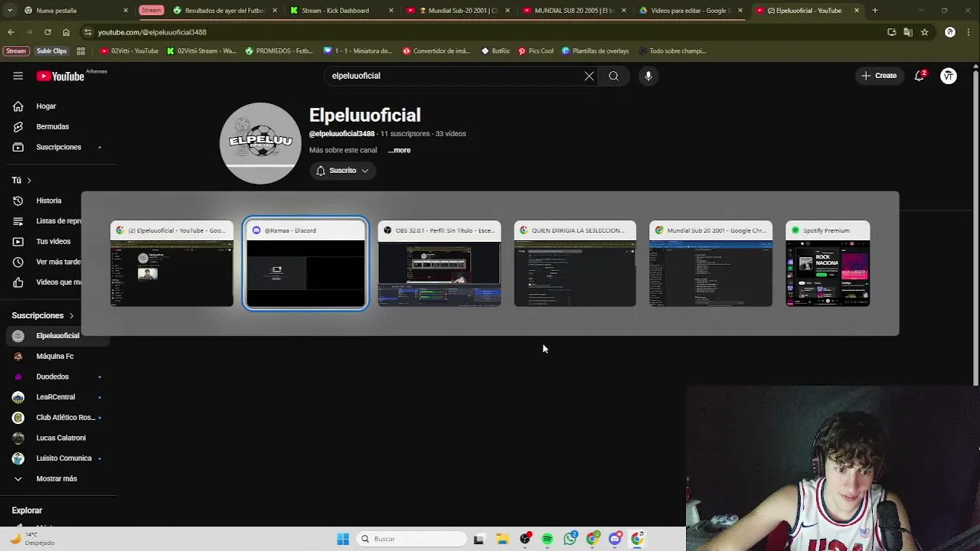Image resolution: width=980 pixels, height=551 pixels.
Task: Switch to Stream - Kick Dashboard tab
Action: (x=342, y=11)
